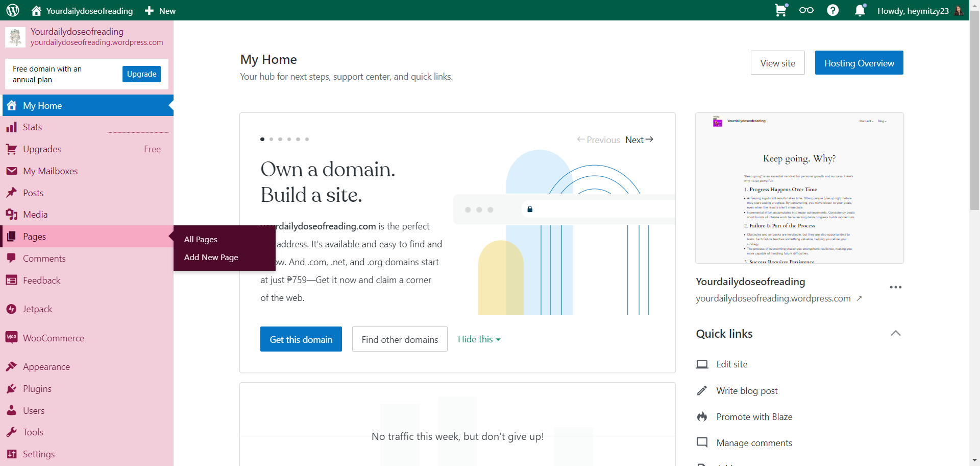980x466 pixels.
Task: Click the heymitzy23 profile avatar
Action: (x=959, y=10)
